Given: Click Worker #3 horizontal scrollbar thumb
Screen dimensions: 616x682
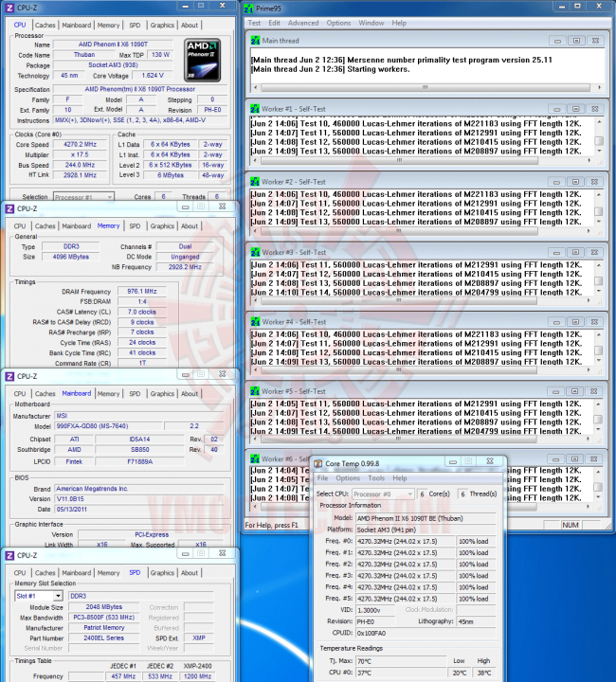Looking at the screenshot, I should (x=399, y=300).
